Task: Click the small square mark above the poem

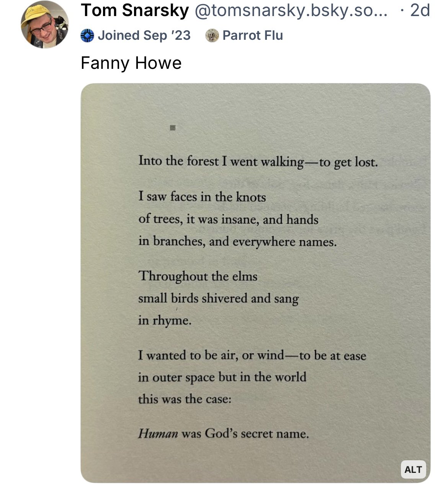Action: pos(172,128)
